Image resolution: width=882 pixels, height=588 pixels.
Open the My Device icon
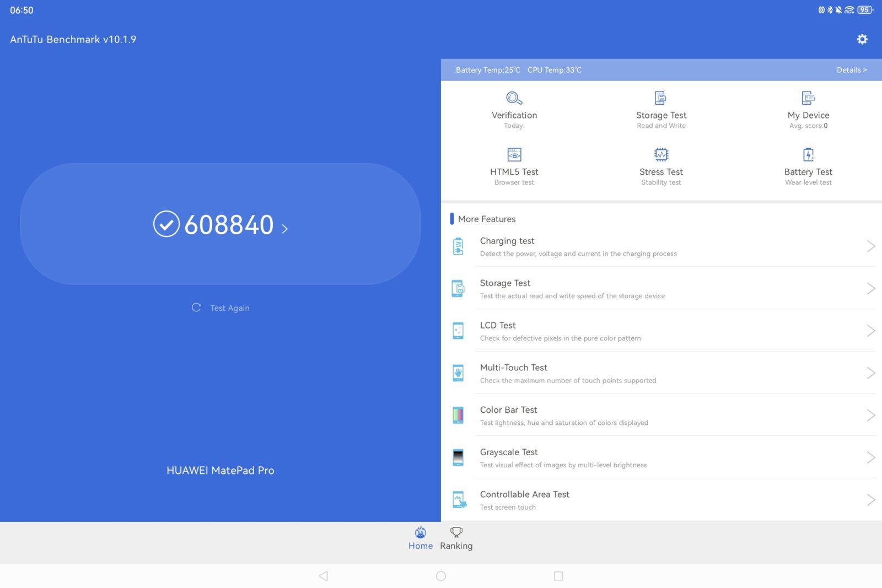coord(808,99)
